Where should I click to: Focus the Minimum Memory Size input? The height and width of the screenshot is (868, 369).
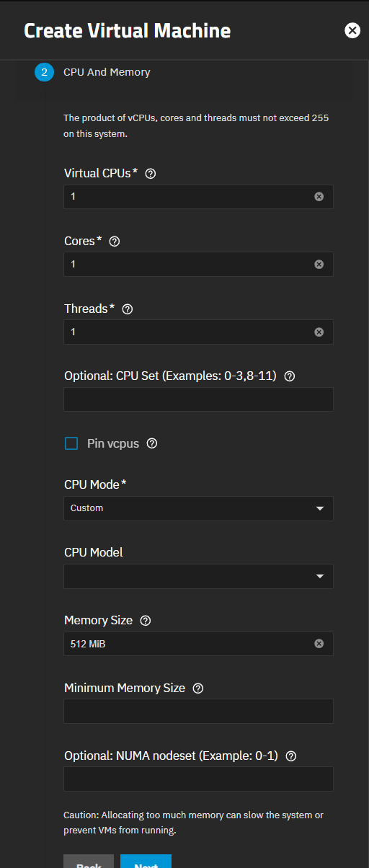[x=199, y=712]
